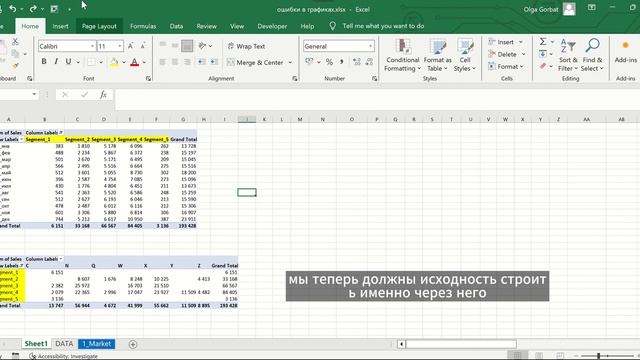The image size is (640, 360).
Task: Toggle Middle Align alignment
Action: pyautogui.click(x=175, y=46)
